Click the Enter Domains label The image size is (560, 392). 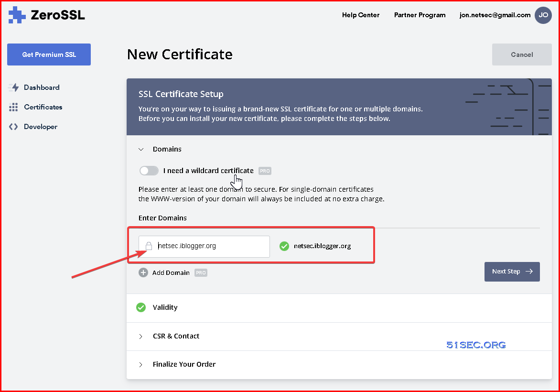pyautogui.click(x=162, y=218)
